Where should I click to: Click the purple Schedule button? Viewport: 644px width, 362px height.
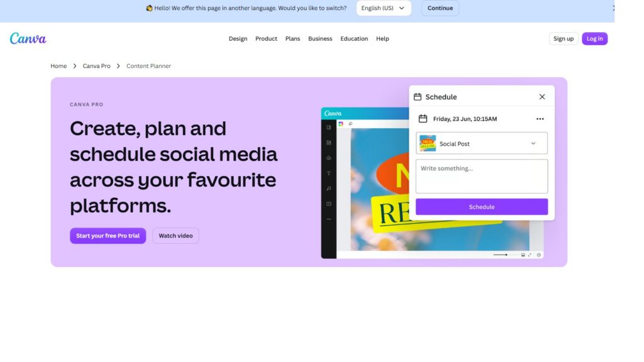click(x=481, y=207)
